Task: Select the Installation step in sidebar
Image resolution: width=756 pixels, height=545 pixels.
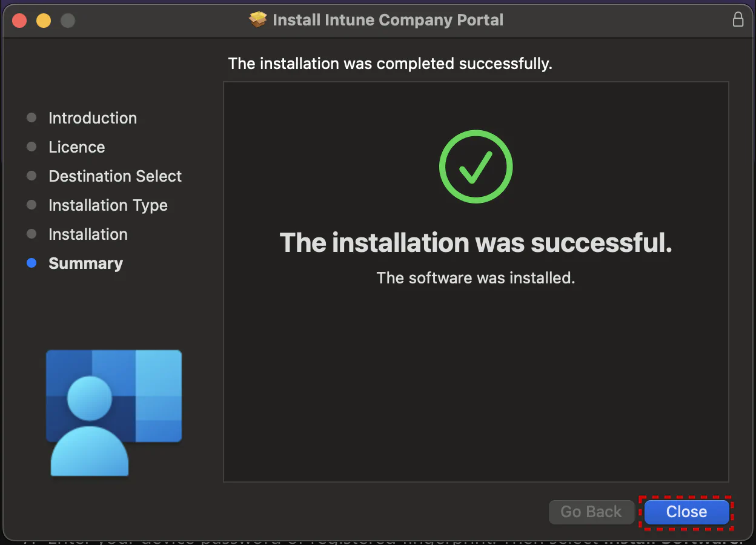Action: (x=88, y=234)
